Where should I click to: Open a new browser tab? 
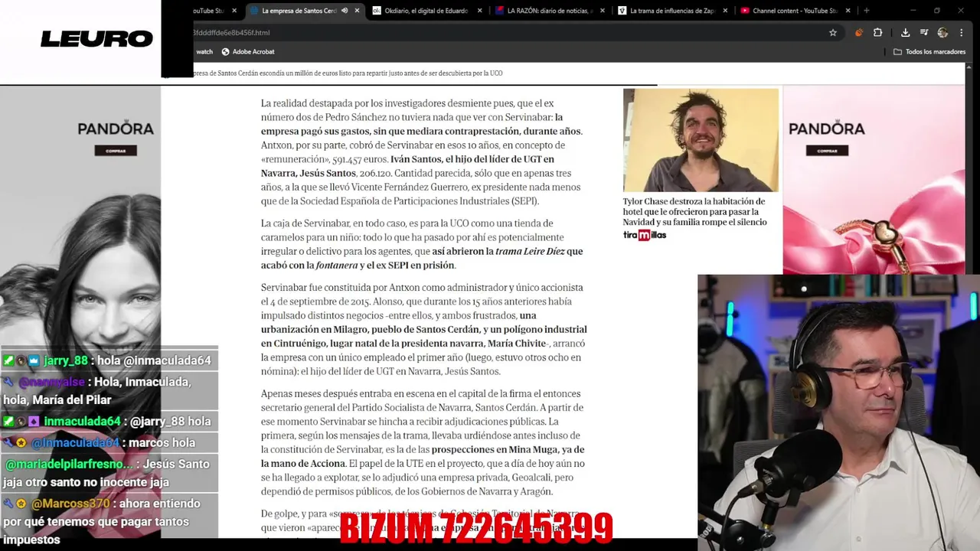867,11
